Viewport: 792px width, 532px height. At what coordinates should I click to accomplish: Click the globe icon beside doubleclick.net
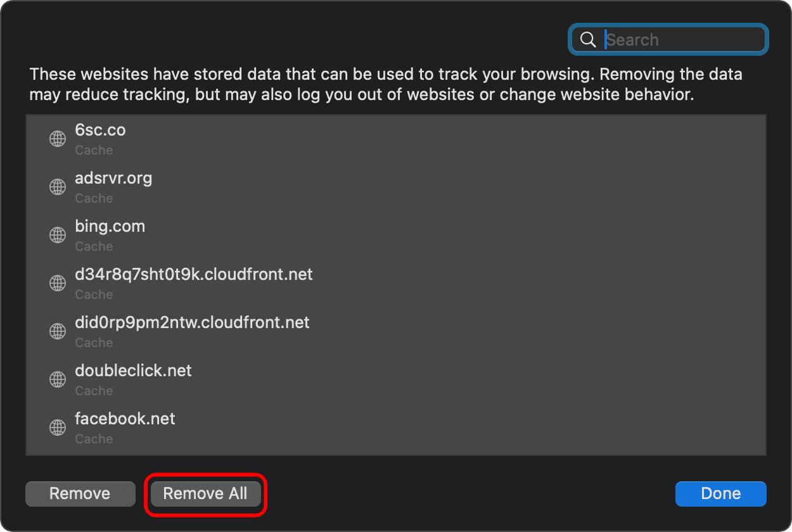58,379
